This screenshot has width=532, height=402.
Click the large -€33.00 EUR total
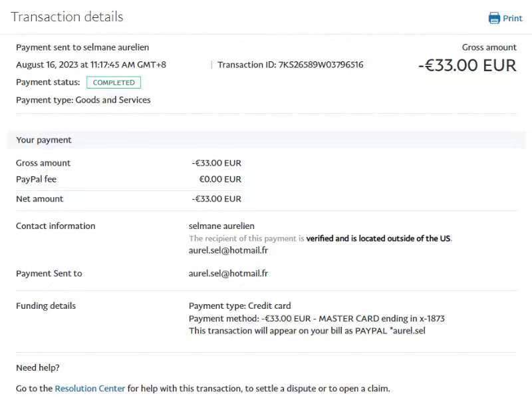[467, 65]
